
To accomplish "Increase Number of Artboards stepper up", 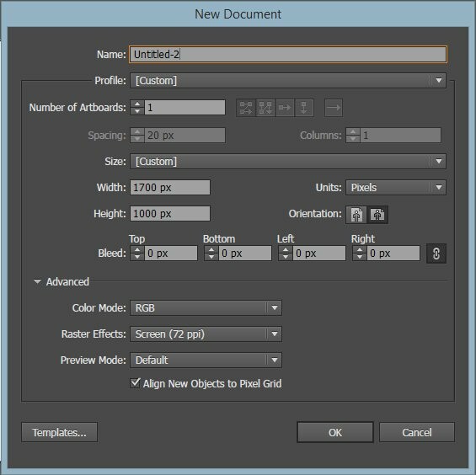I will point(137,104).
